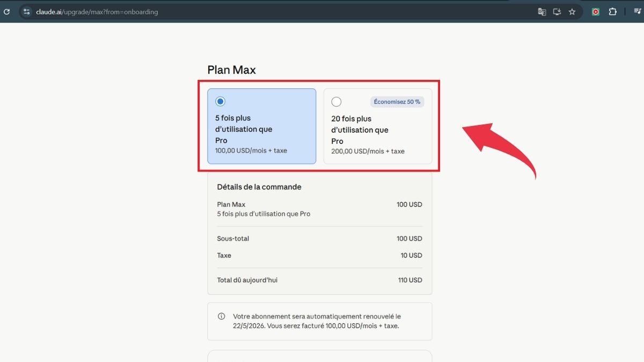Click the info icon beside renewal notice
The image size is (644, 362).
(x=222, y=316)
